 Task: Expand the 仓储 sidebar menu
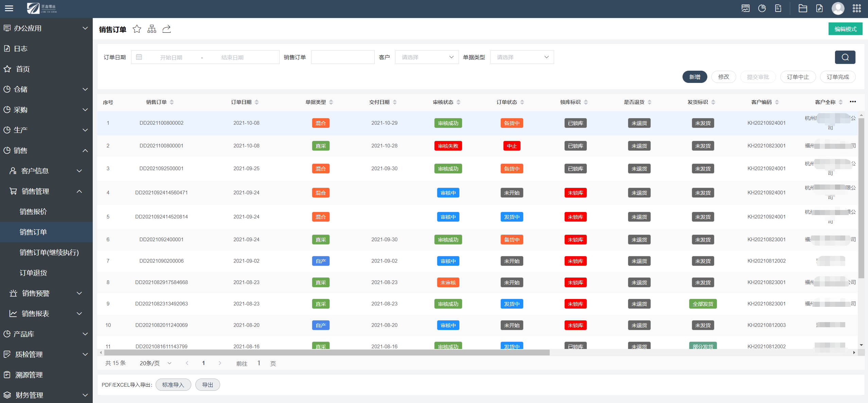click(x=46, y=89)
